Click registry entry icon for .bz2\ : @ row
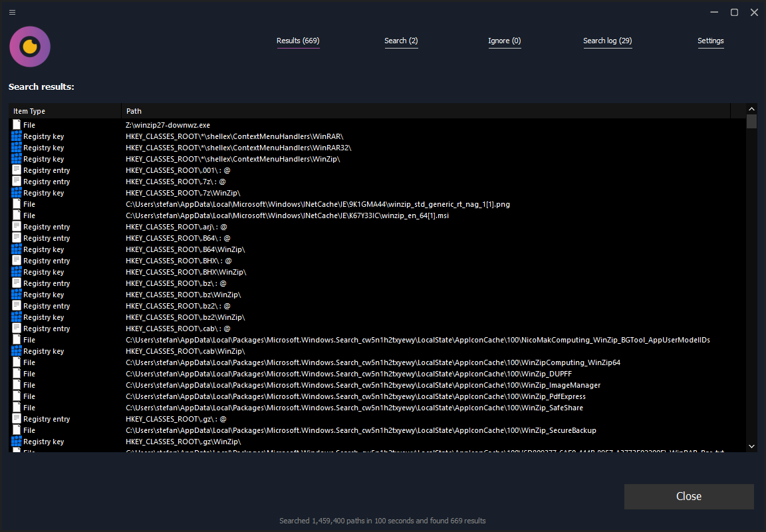 (17, 306)
